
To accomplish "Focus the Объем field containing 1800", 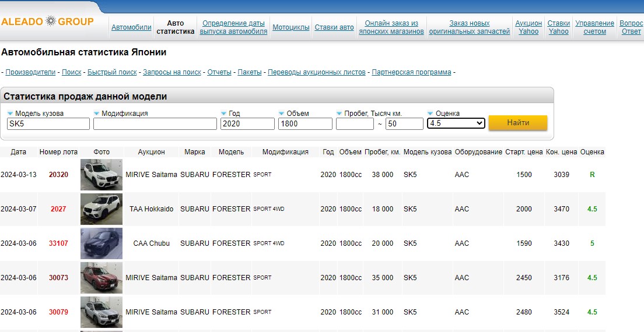I will point(305,124).
